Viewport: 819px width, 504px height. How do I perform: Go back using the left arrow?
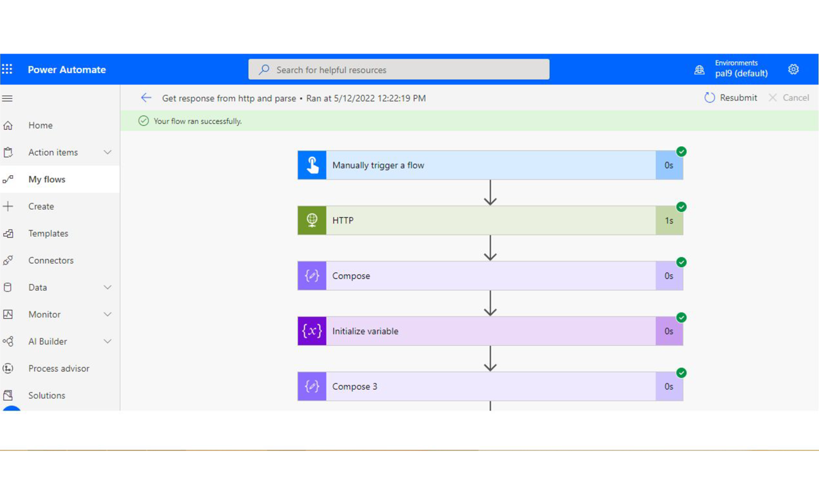click(x=146, y=98)
